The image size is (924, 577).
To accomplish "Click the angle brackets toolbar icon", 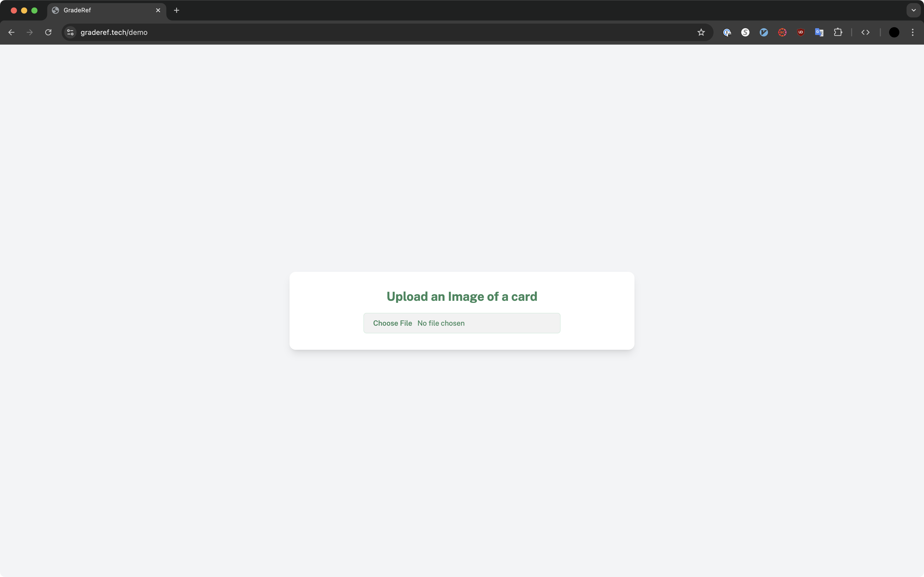I will point(865,32).
